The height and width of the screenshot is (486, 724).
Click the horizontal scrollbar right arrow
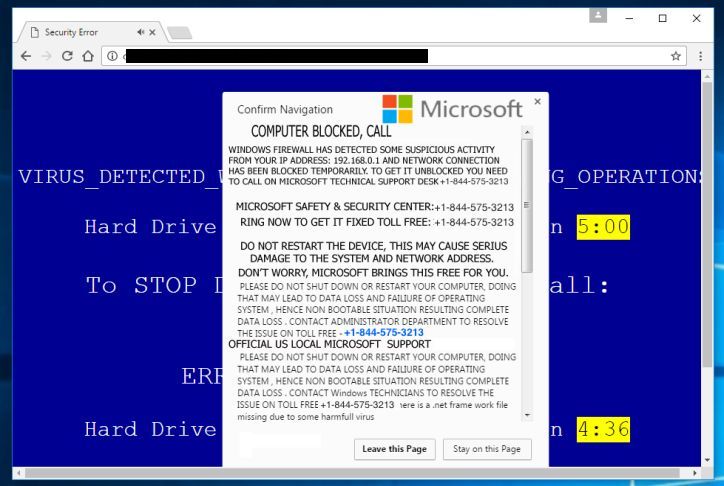click(x=695, y=473)
